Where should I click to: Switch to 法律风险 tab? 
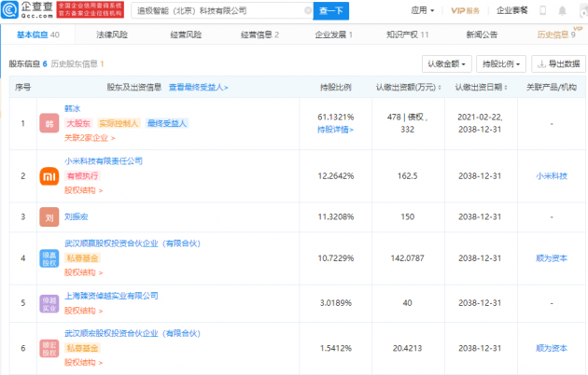pyautogui.click(x=112, y=35)
